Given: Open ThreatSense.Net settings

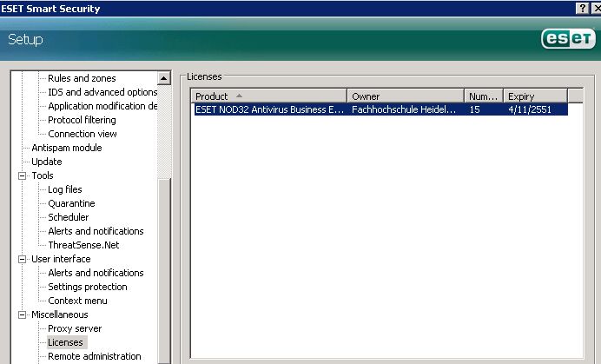Looking at the screenshot, I should (83, 245).
